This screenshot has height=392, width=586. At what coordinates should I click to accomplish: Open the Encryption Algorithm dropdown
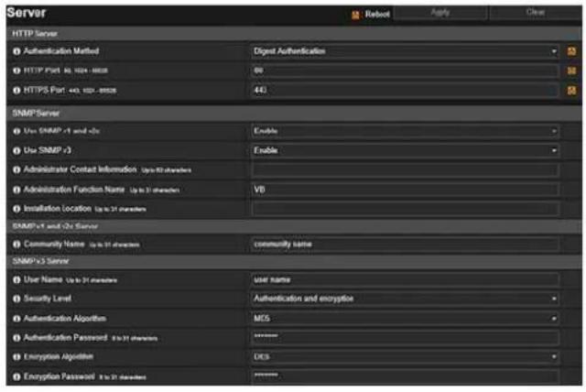click(405, 357)
